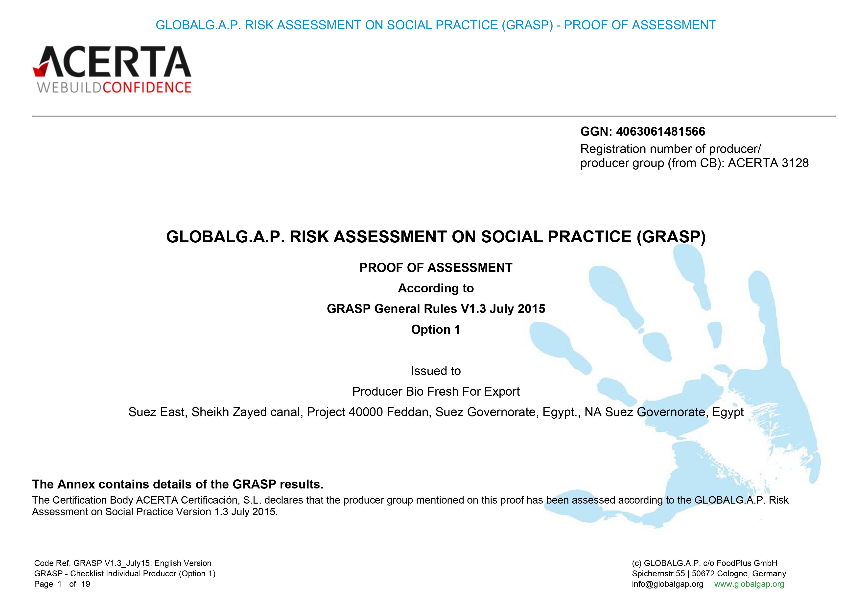The height and width of the screenshot is (614, 868).
Task: Click the WEBUILDCONFIDENCE tagline text
Action: [x=114, y=87]
